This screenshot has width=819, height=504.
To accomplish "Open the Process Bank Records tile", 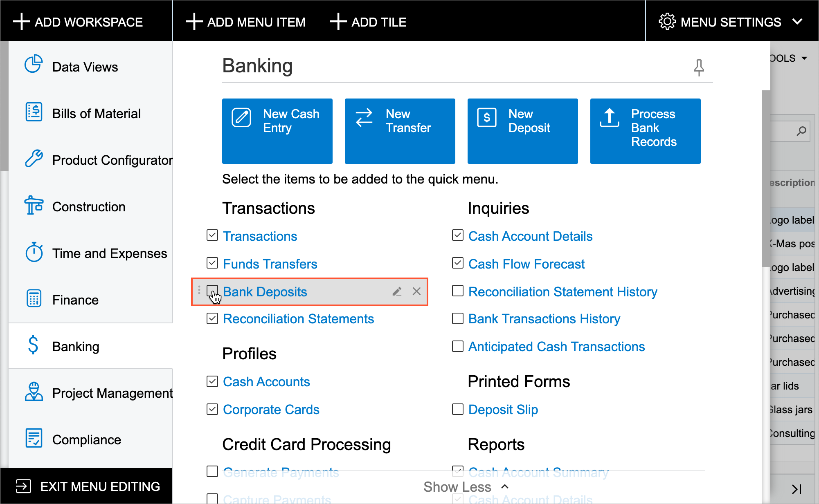I will pos(645,131).
